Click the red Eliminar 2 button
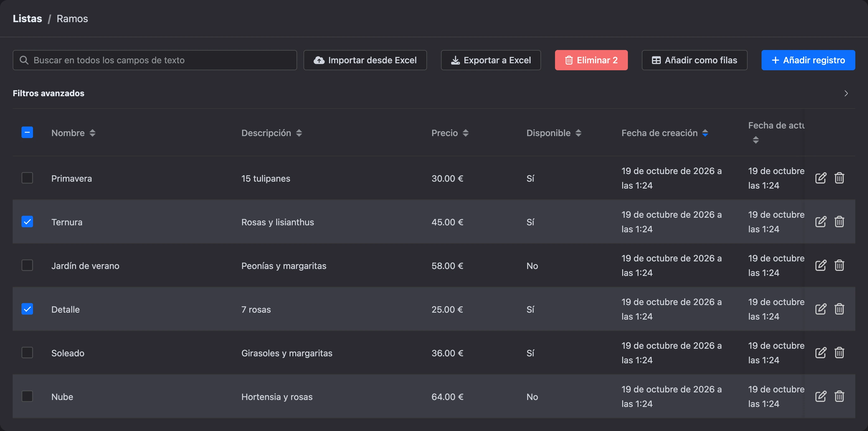Screen dimensions: 868x431 (x=591, y=60)
